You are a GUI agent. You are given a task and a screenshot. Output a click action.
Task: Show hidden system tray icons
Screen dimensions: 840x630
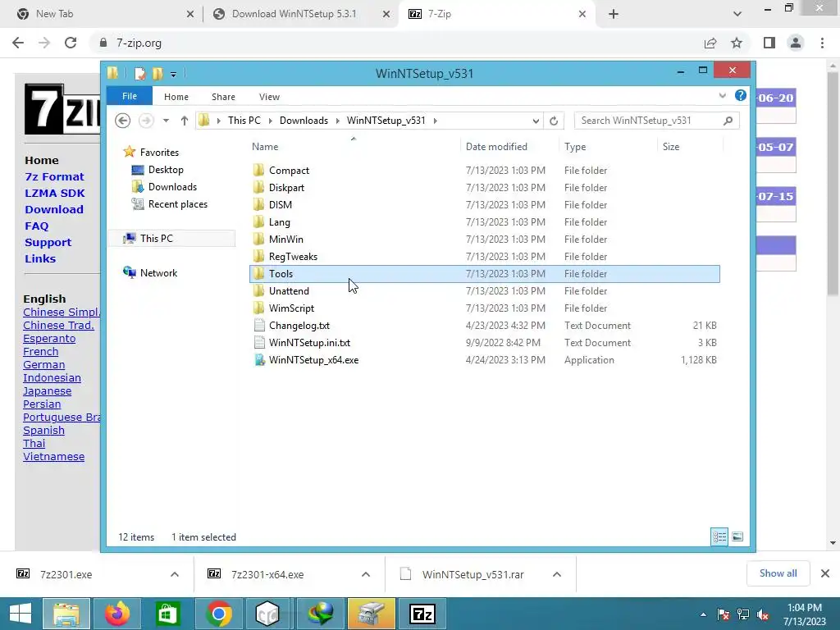(703, 614)
